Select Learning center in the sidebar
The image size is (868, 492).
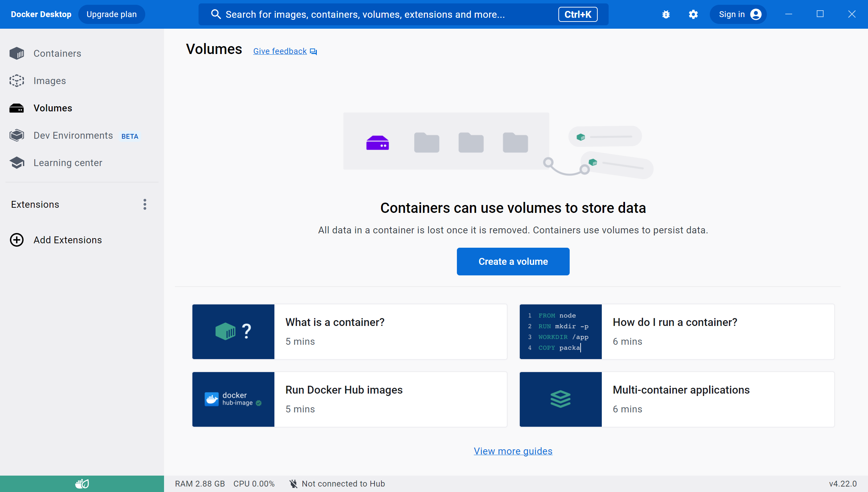(x=82, y=163)
